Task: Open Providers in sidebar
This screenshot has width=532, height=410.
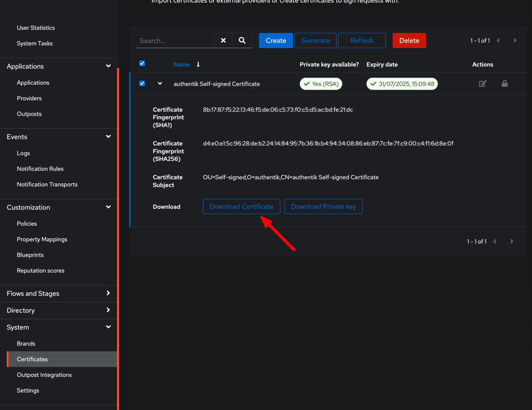Action: [x=29, y=98]
